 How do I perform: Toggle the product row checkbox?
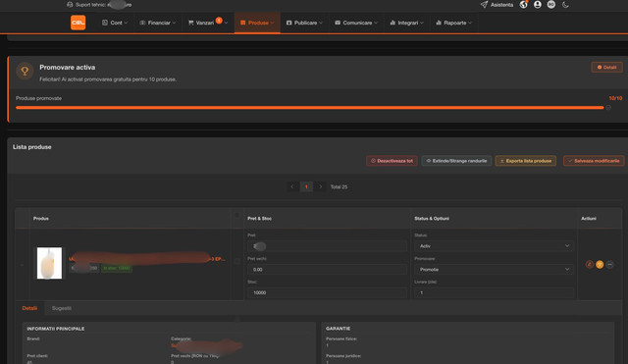(x=236, y=262)
